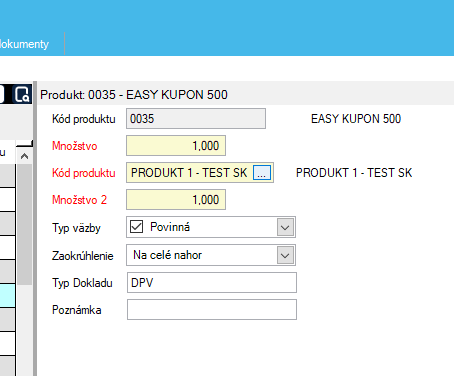
Task: Expand the Typ väzby dropdown arrow
Action: click(x=285, y=227)
